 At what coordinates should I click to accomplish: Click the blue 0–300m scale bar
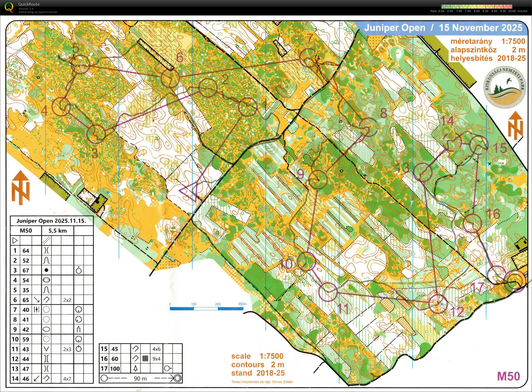206,308
